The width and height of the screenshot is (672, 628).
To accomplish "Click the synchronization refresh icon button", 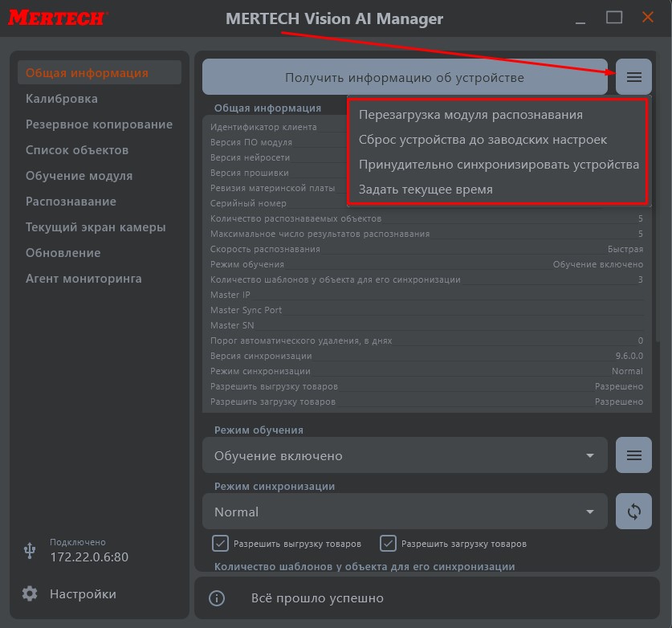I will [x=633, y=512].
